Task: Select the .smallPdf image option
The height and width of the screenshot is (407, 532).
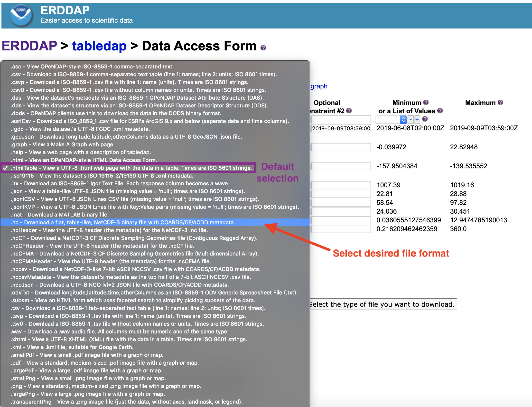Action: [x=155, y=355]
